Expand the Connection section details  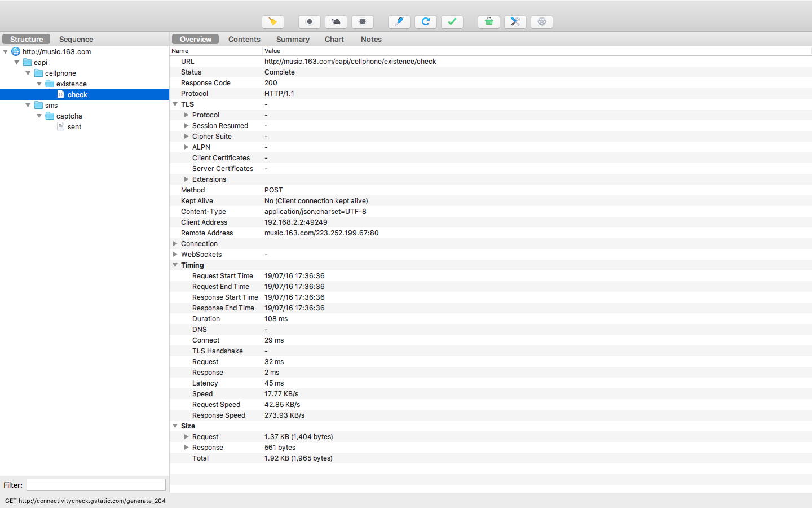tap(175, 243)
